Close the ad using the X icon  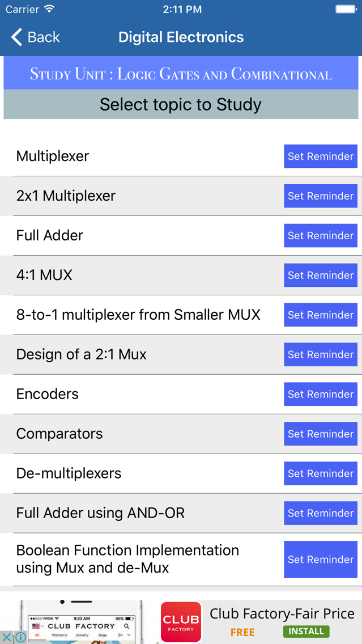pos(7,637)
